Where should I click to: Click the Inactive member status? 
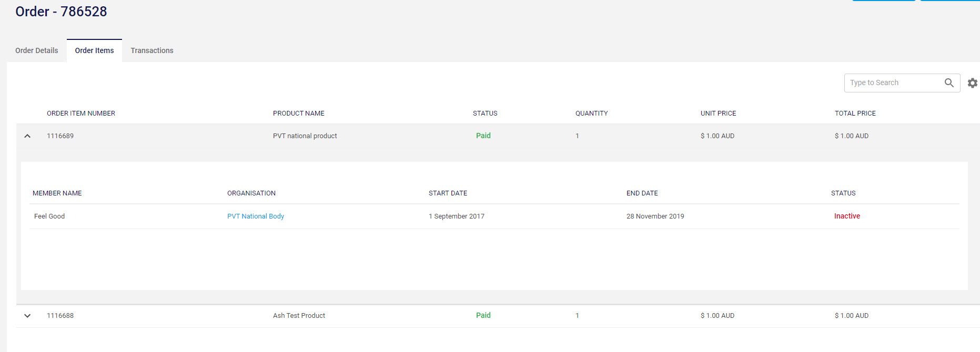pyautogui.click(x=847, y=216)
